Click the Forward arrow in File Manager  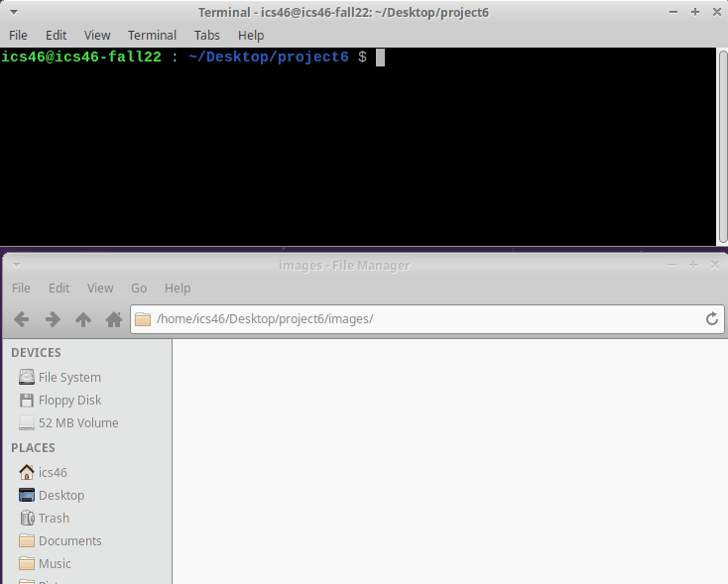(x=53, y=319)
